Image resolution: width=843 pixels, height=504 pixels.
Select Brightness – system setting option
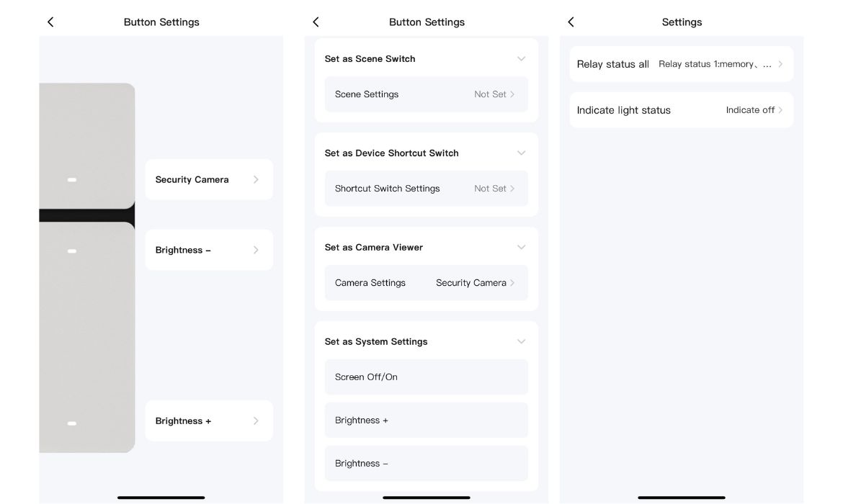(x=426, y=464)
